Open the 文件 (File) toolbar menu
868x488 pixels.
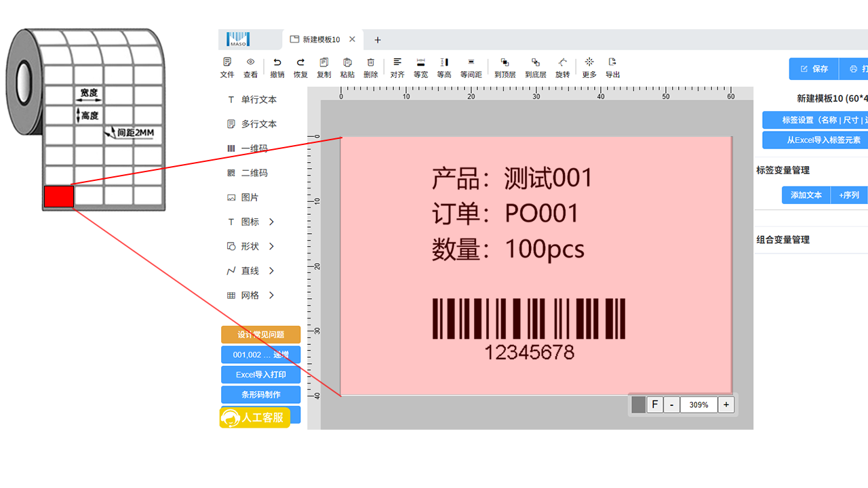(227, 67)
